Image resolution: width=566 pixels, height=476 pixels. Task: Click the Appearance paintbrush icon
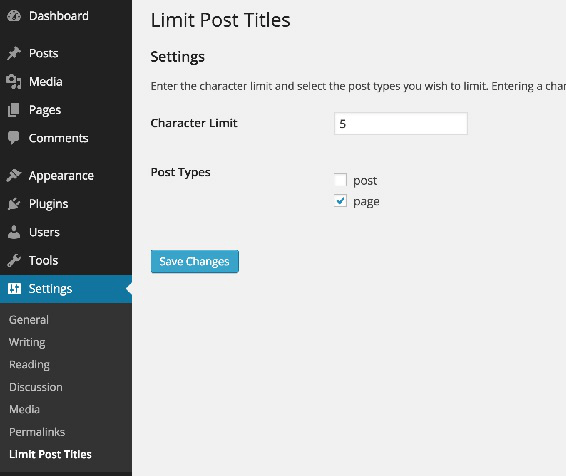click(x=14, y=176)
